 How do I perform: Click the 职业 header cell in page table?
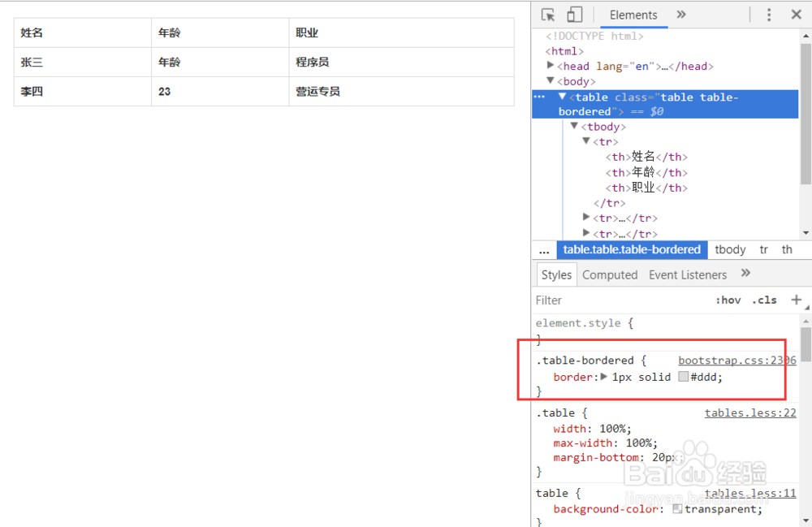pos(401,33)
